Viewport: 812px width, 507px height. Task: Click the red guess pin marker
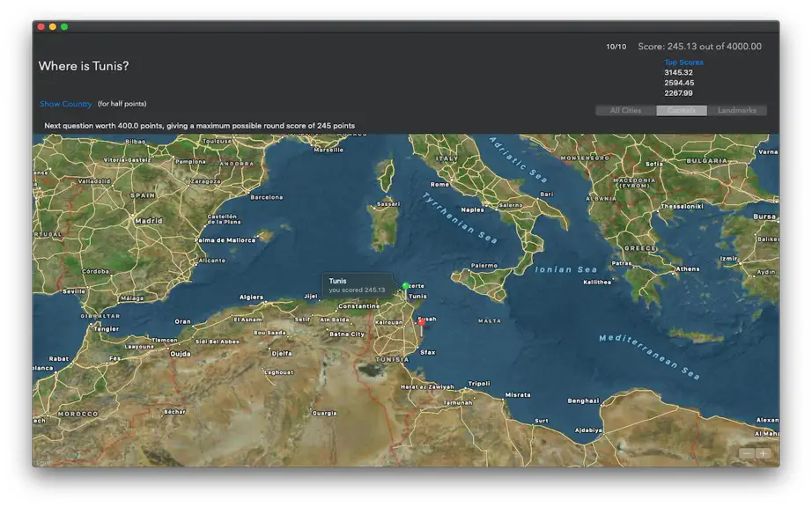[x=422, y=323]
